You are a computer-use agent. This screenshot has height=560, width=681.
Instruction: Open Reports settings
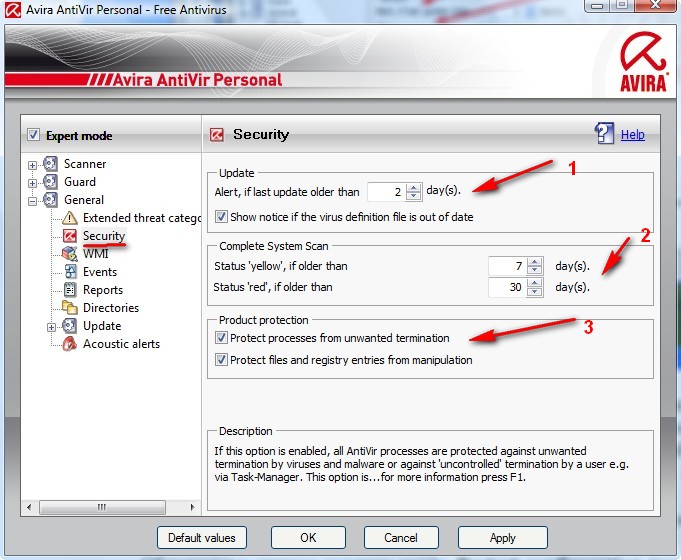[103, 290]
